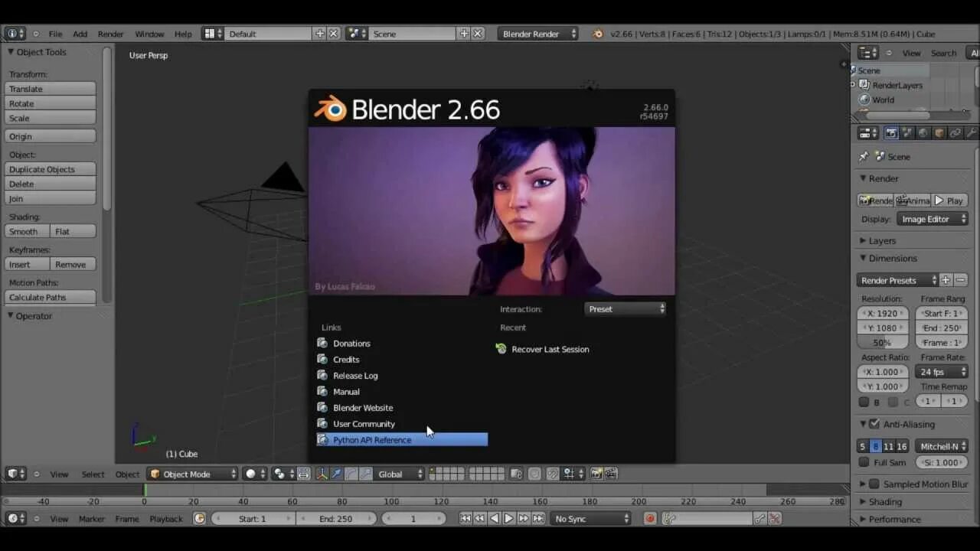Click the OpenGL render image icon
The image size is (980, 551).
click(596, 474)
